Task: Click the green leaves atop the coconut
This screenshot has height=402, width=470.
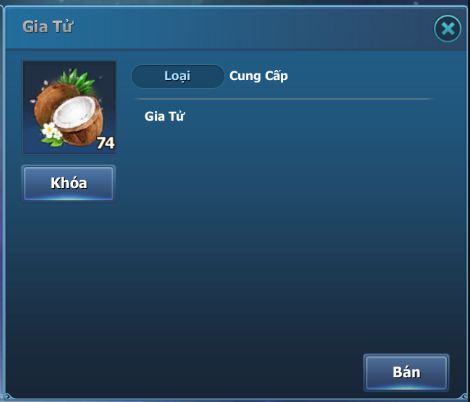Action: coord(77,80)
